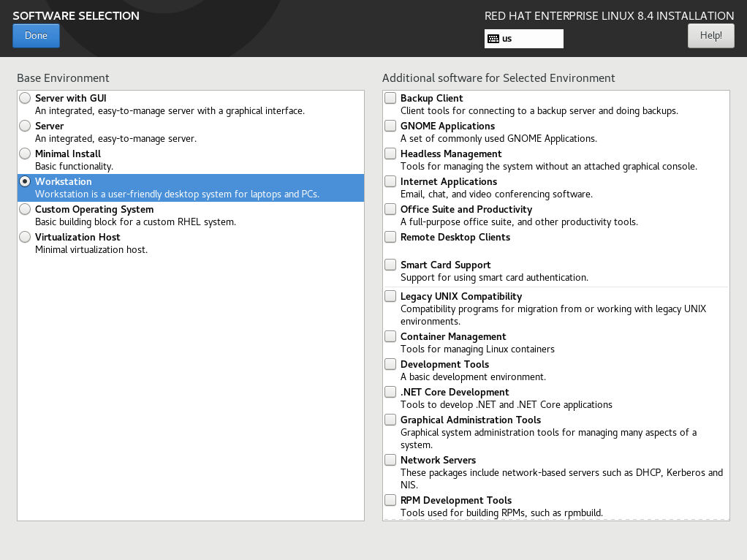Enable RPM Development Tools checkbox
Screen dimensions: 747x560
(391, 500)
